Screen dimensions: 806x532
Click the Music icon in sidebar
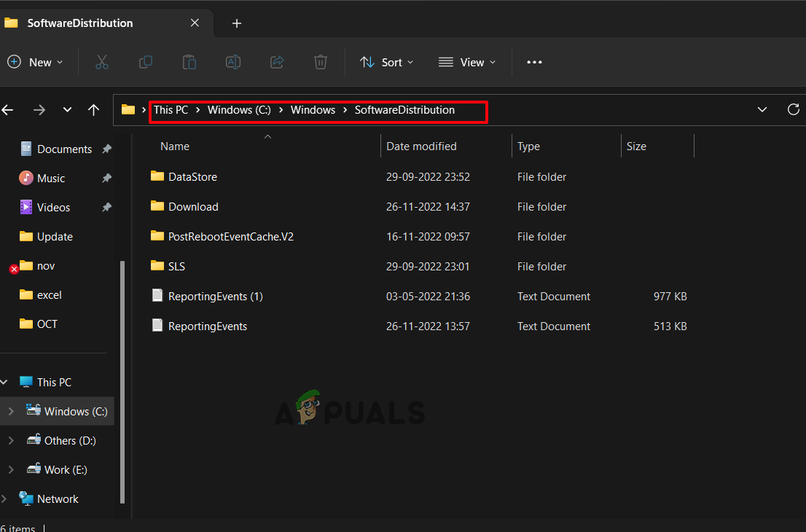point(26,178)
